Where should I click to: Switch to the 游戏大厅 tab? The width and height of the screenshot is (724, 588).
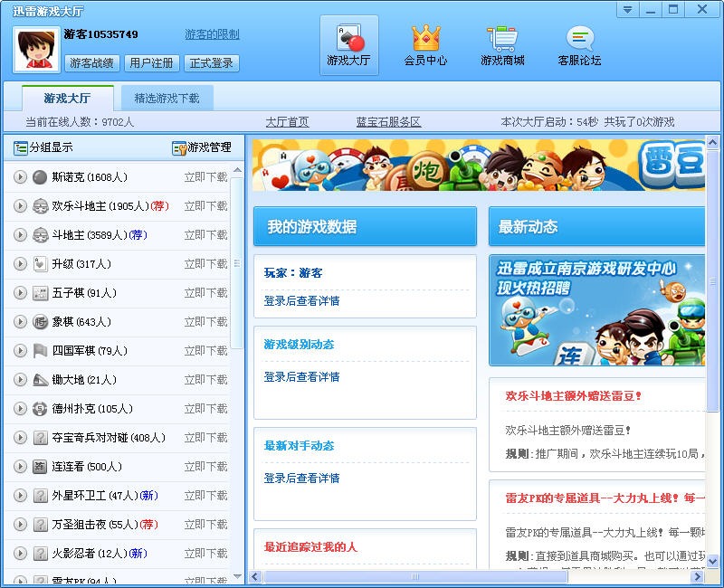tap(67, 98)
